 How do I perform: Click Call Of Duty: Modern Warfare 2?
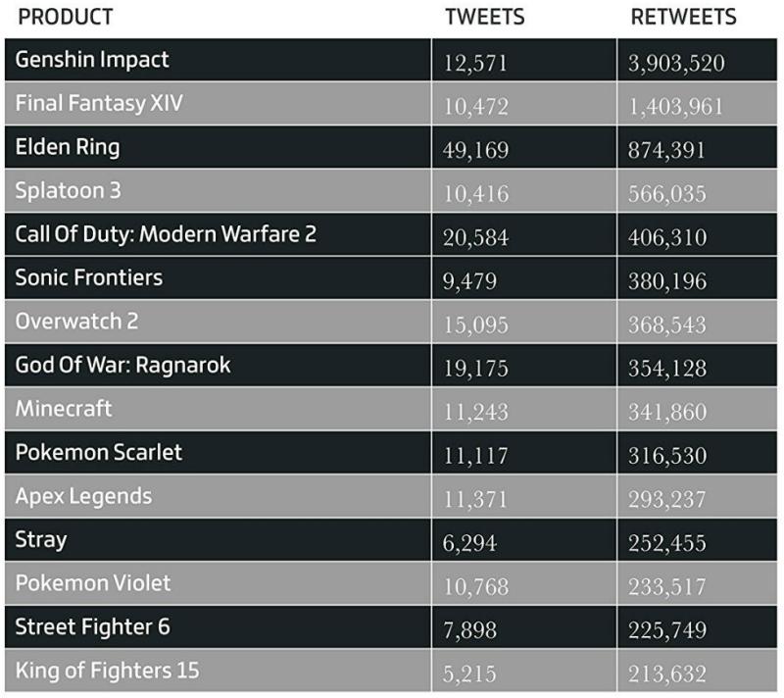tap(166, 234)
